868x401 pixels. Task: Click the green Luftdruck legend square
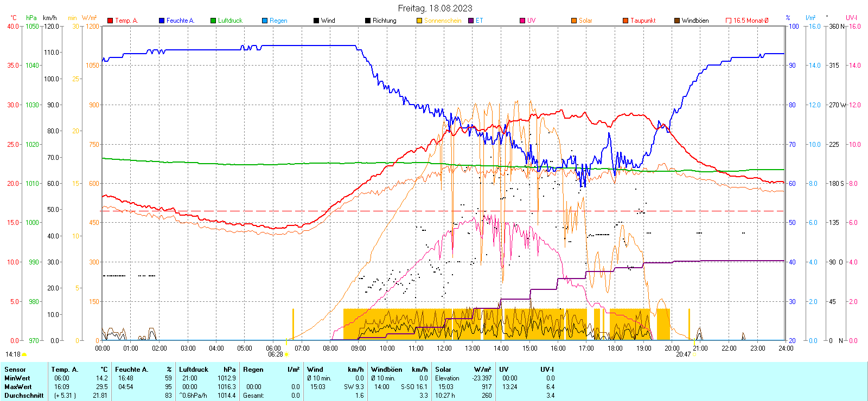click(x=213, y=21)
